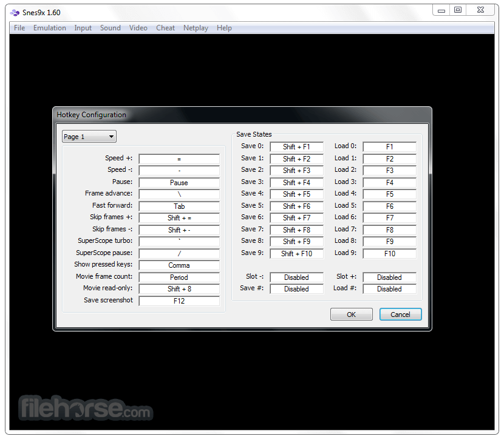Select the Save 8 hotkey field
The width and height of the screenshot is (504, 439).
[297, 242]
